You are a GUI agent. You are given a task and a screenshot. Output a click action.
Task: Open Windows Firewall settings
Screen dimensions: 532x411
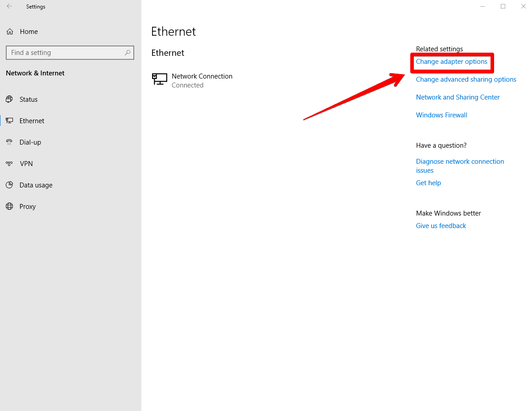441,115
